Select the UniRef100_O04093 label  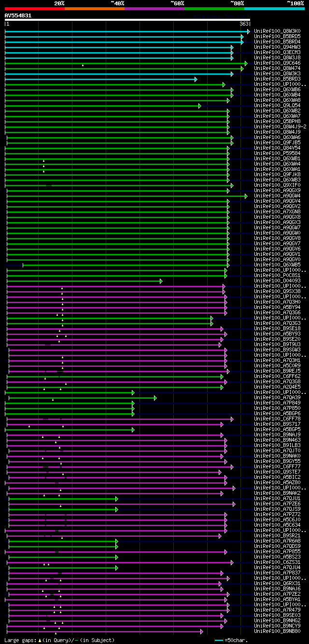278,280
